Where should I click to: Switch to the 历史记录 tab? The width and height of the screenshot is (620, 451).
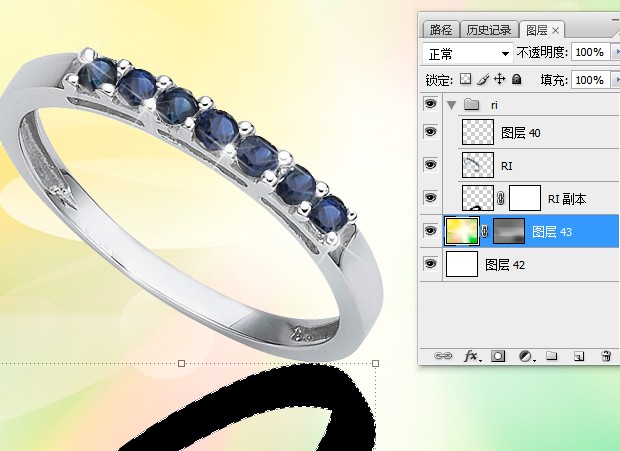pyautogui.click(x=489, y=30)
